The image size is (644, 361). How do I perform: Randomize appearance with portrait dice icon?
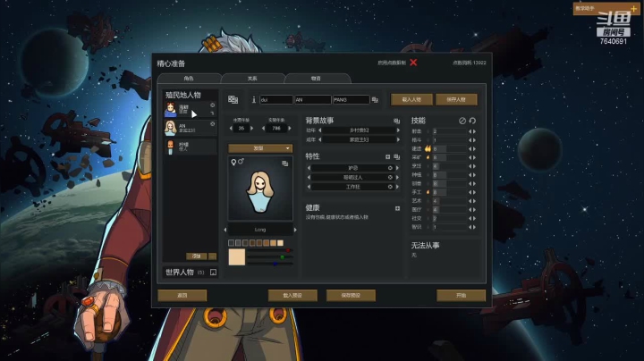285,164
